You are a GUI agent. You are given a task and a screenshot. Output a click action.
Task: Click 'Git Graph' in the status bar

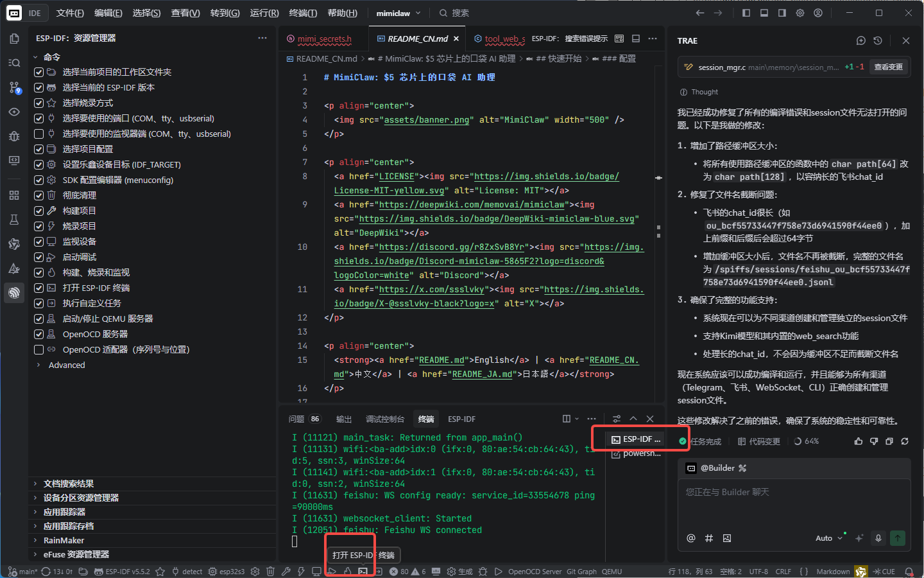[581, 571]
